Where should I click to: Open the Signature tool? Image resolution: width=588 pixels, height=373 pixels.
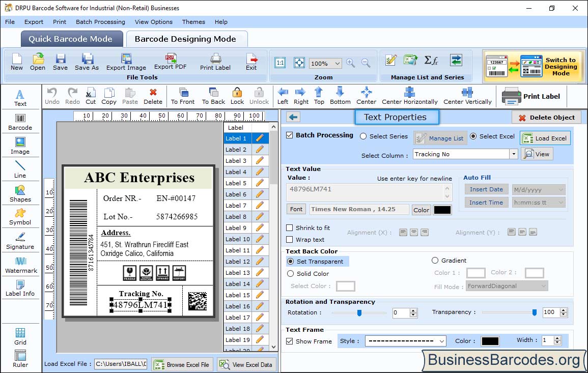(20, 241)
